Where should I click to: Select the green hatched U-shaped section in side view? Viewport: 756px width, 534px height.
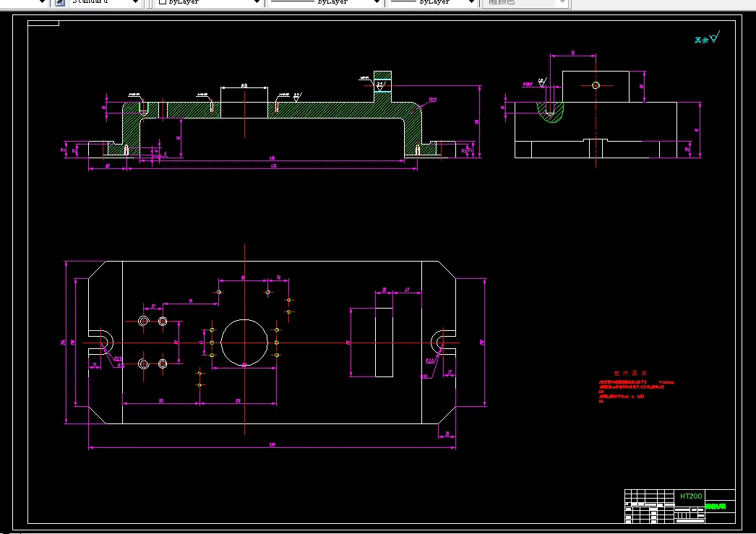pos(550,112)
